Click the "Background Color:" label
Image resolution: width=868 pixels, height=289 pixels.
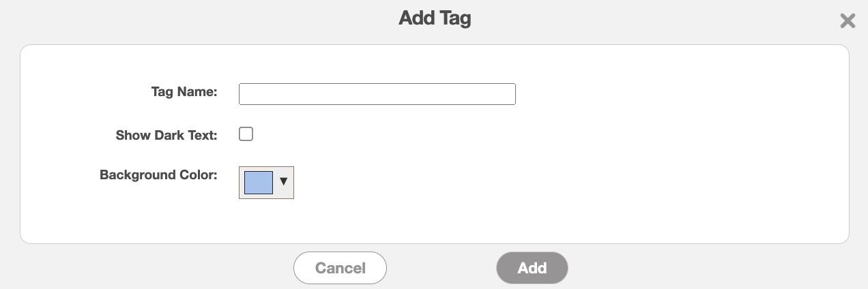coord(158,175)
